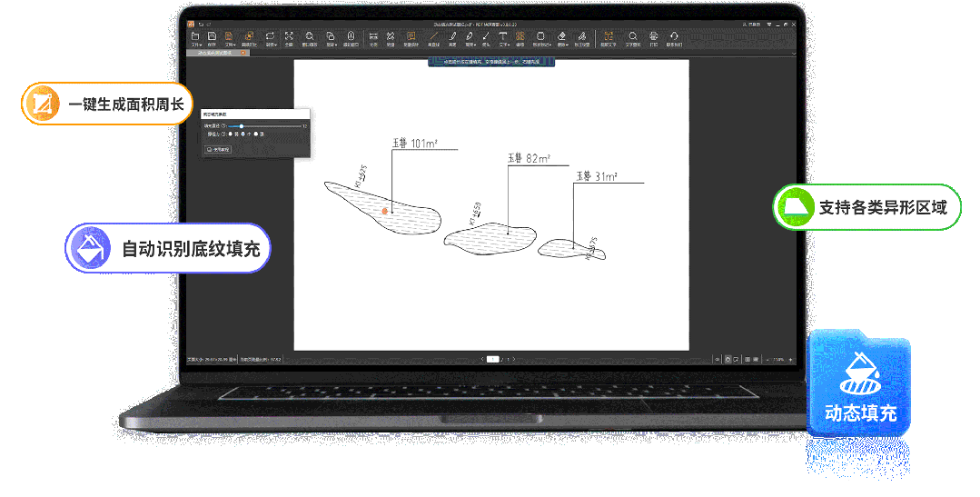
Task: Select the first weak strength radio option
Action: tap(231, 134)
